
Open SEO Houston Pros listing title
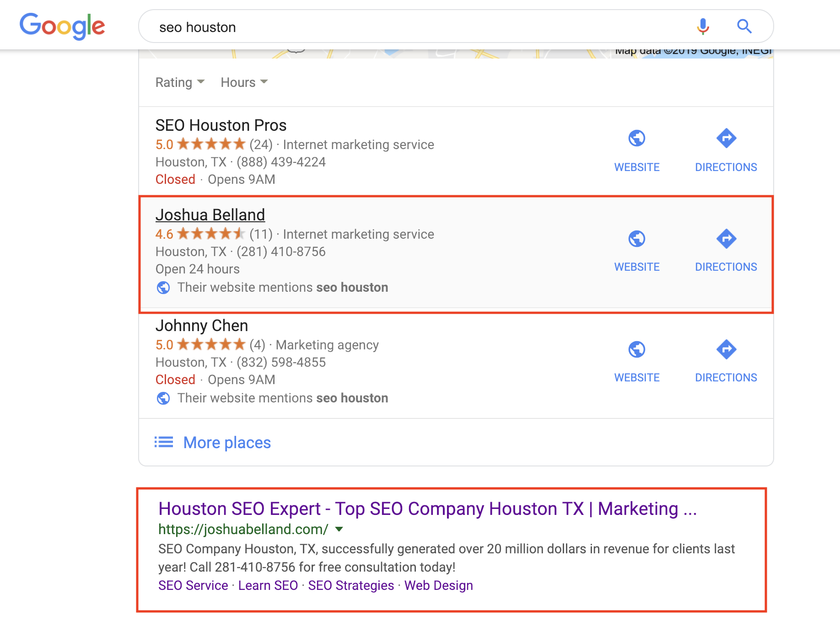pyautogui.click(x=221, y=125)
